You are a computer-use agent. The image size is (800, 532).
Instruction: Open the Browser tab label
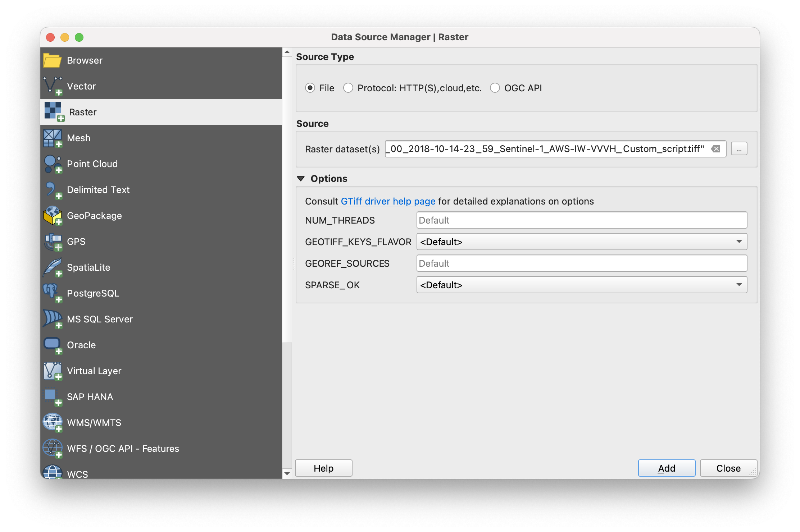pyautogui.click(x=85, y=60)
